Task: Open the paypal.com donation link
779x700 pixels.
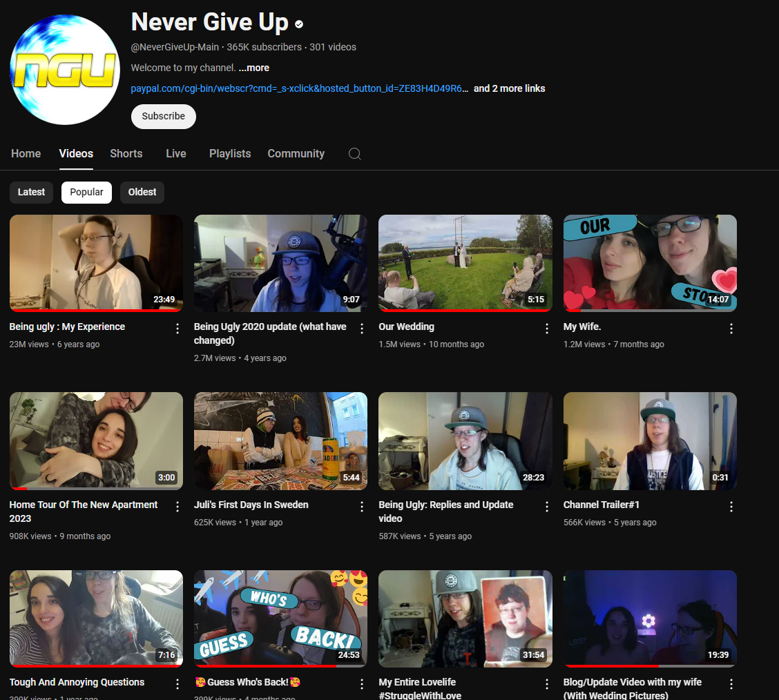Action: pyautogui.click(x=299, y=88)
